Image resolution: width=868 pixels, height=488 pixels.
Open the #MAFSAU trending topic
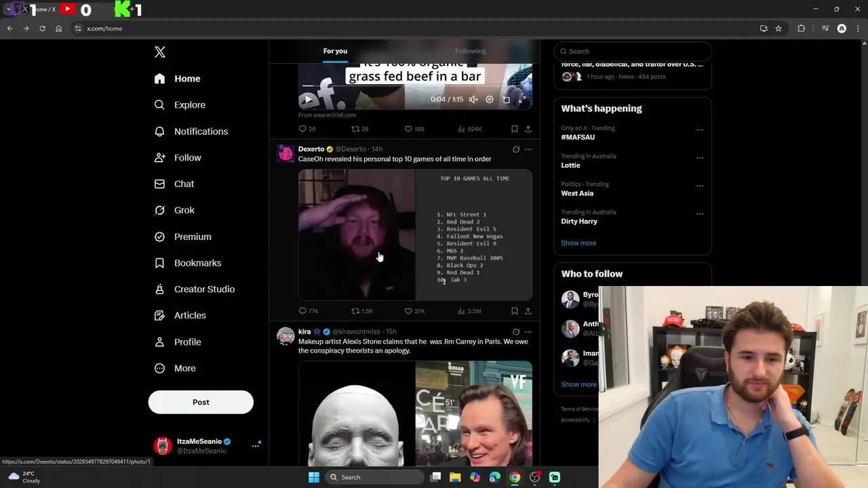click(x=578, y=137)
